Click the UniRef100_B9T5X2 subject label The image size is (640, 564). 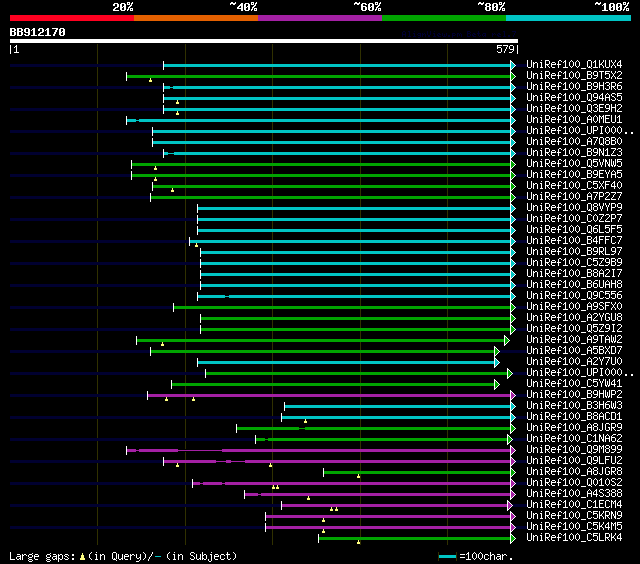tap(574, 75)
